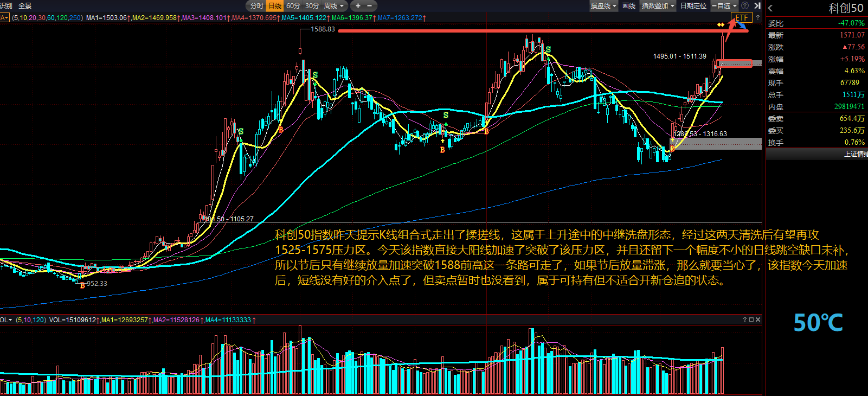Viewport: 868px width, 396px height.
Task: Switch to 30分 chart period
Action: pos(312,6)
